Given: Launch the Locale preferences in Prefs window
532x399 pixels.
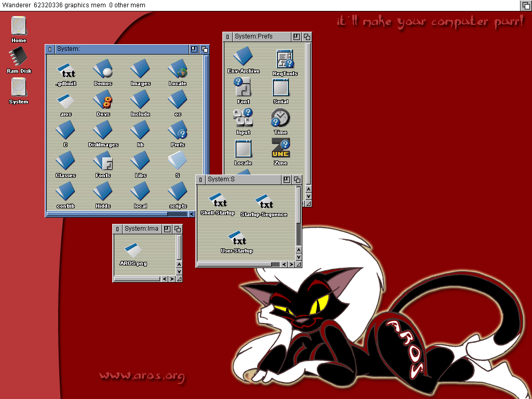Looking at the screenshot, I should coord(243,149).
